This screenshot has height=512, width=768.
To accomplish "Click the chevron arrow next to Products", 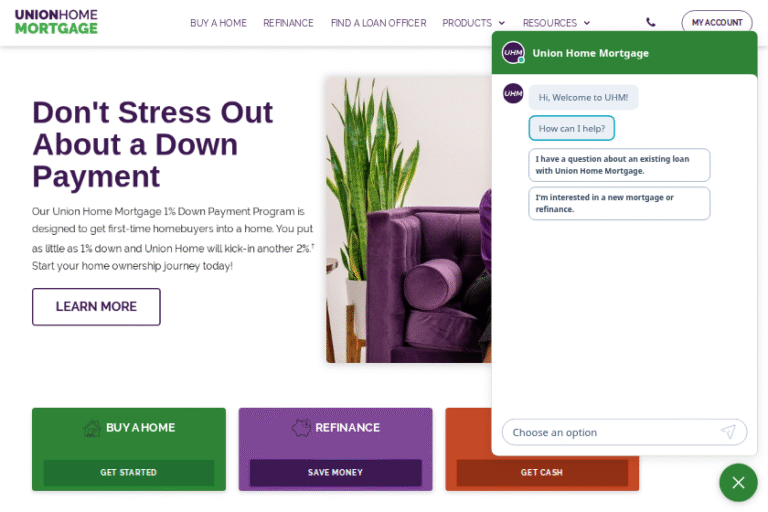I will [x=502, y=23].
